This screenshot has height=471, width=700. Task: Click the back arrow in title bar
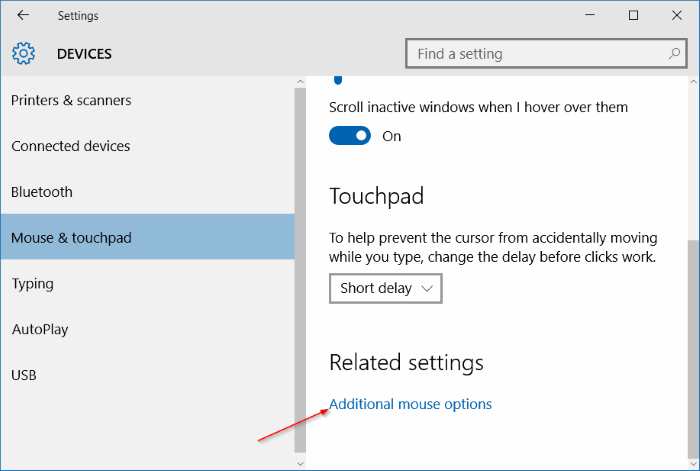(23, 16)
